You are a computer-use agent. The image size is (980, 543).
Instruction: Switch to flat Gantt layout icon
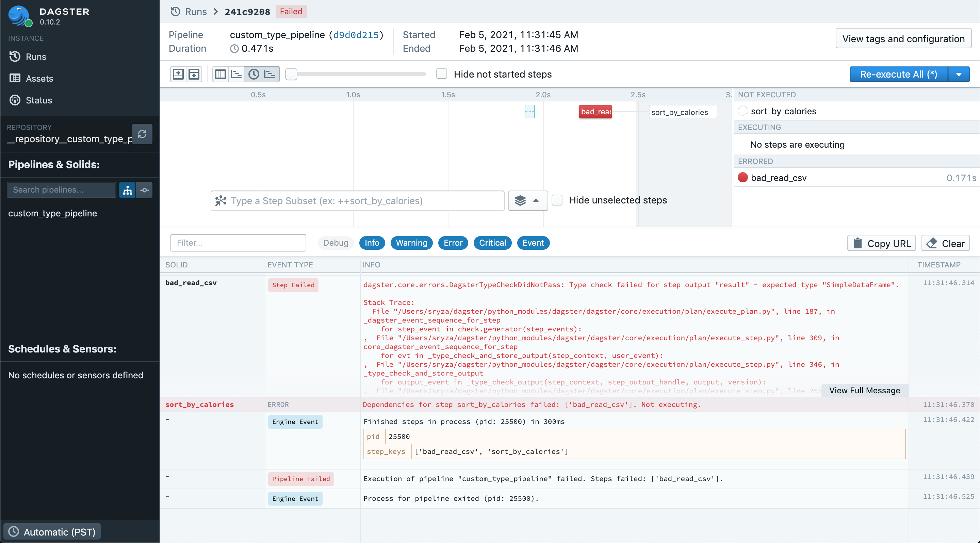pyautogui.click(x=220, y=74)
